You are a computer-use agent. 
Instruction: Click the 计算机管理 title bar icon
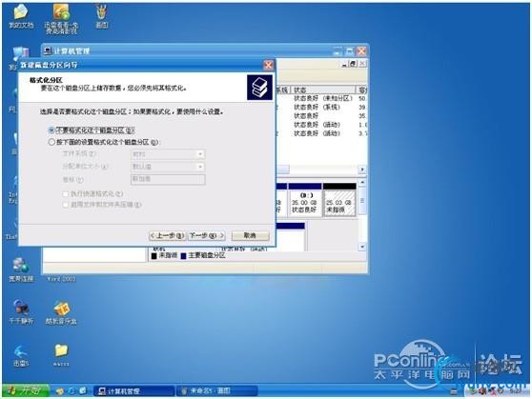pos(48,50)
